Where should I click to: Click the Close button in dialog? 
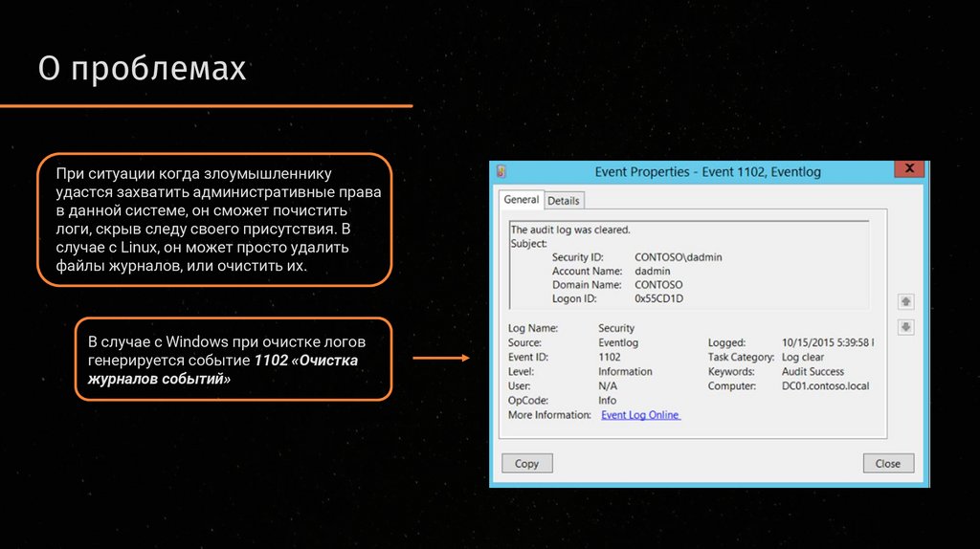[x=887, y=464]
